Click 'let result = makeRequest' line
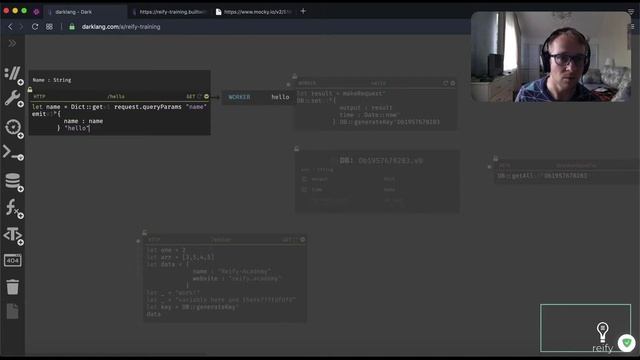640x360 pixels. (341, 93)
